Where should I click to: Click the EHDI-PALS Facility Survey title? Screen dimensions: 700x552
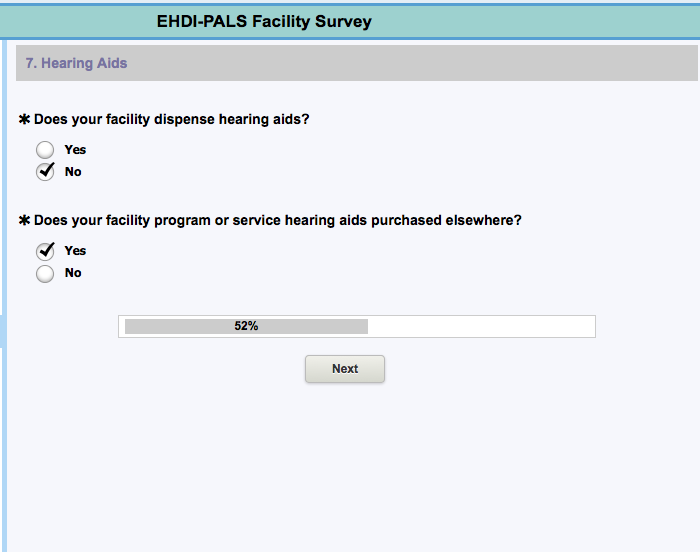point(264,21)
